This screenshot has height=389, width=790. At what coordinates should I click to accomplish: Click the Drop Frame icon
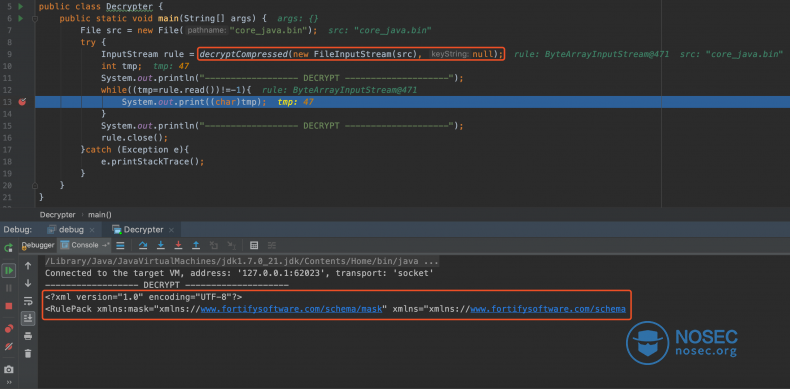click(214, 245)
